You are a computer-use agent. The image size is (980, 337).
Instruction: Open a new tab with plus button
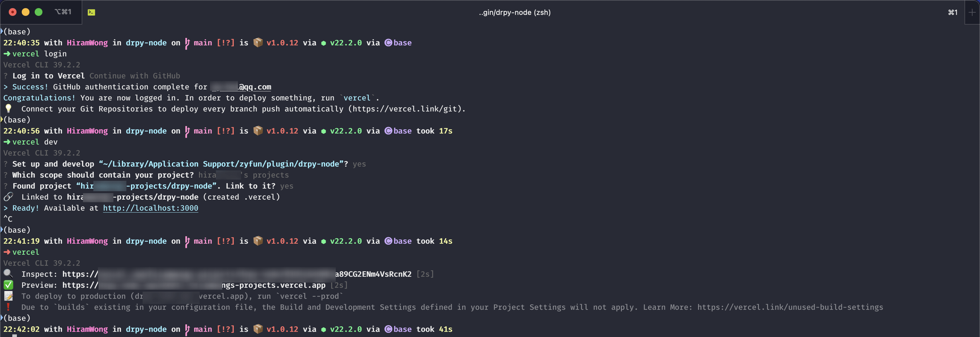coord(972,12)
